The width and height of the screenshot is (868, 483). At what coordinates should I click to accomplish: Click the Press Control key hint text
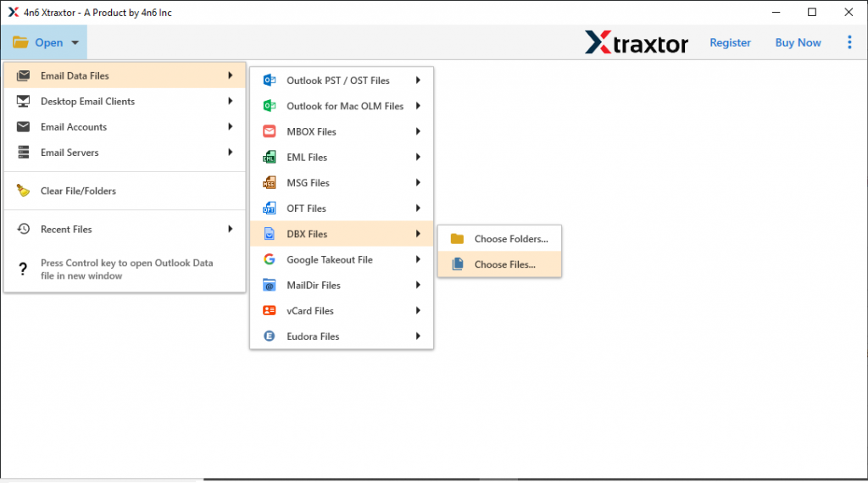(127, 269)
